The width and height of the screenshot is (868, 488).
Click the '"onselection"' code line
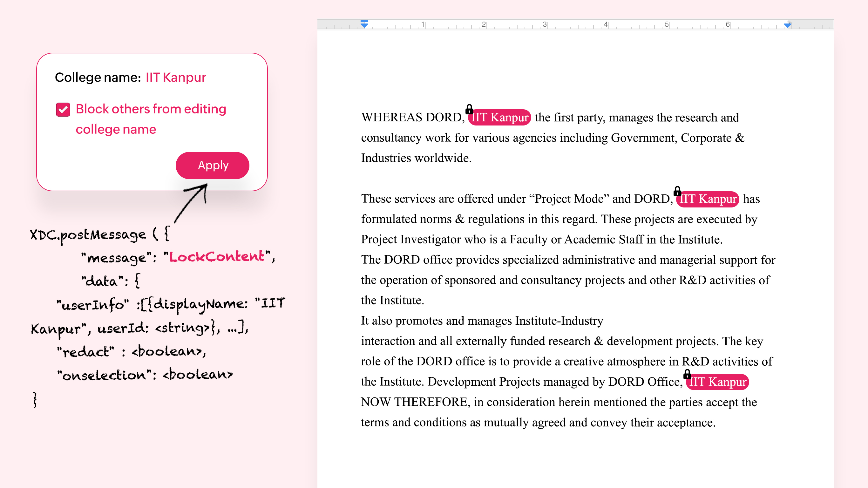pos(145,375)
